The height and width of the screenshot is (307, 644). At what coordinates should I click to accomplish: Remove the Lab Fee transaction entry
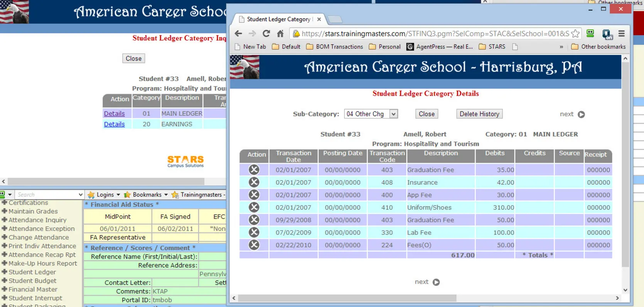point(254,233)
